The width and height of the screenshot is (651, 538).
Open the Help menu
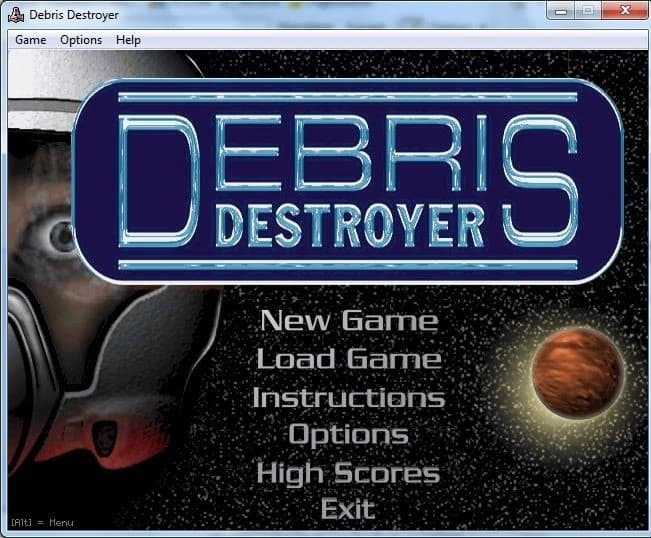pos(128,40)
